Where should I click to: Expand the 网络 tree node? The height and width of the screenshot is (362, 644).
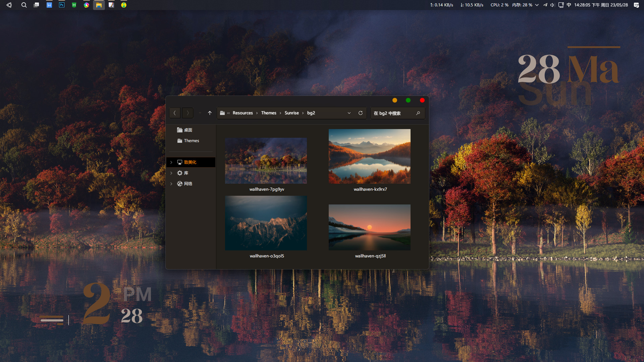pos(171,184)
